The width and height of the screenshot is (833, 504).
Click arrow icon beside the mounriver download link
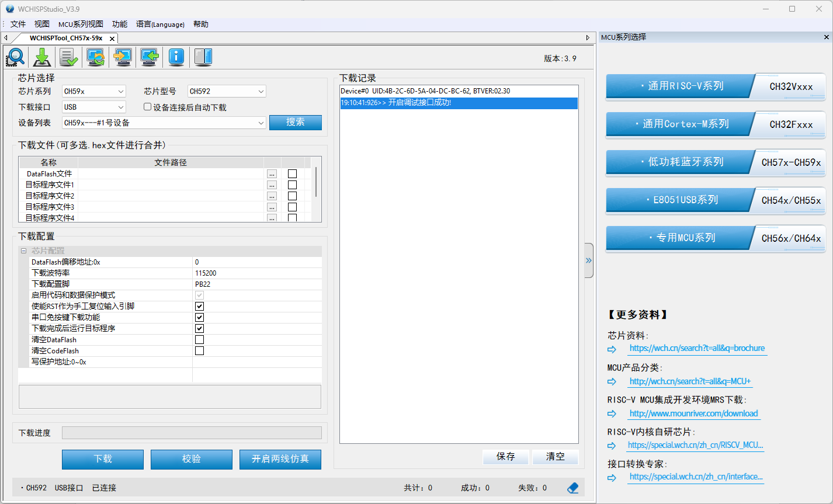tap(612, 414)
